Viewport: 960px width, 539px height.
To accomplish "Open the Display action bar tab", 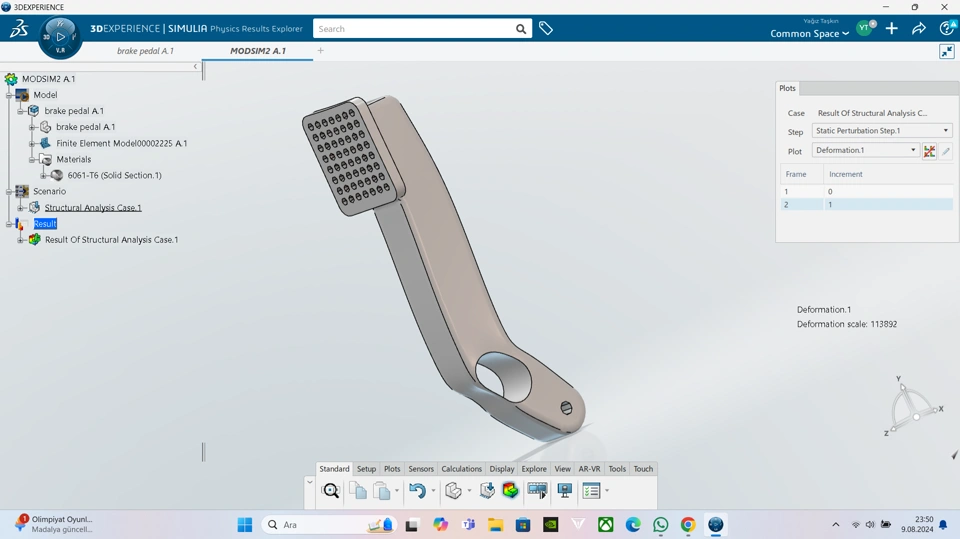I will coord(501,469).
